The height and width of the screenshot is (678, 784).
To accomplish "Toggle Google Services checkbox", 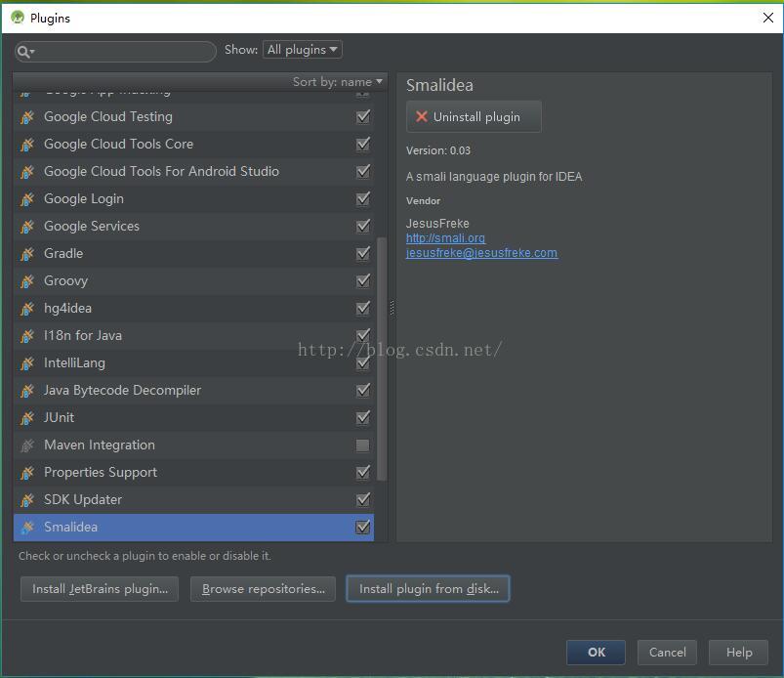I will [363, 226].
